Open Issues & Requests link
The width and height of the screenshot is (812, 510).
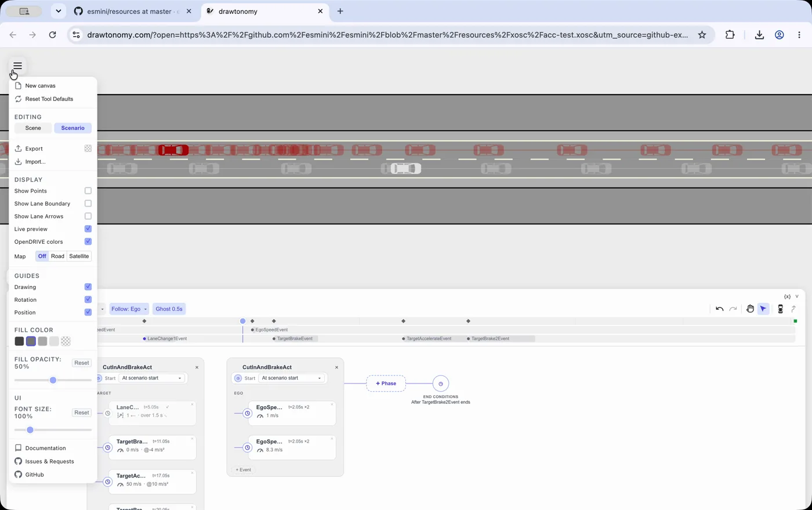(53, 462)
